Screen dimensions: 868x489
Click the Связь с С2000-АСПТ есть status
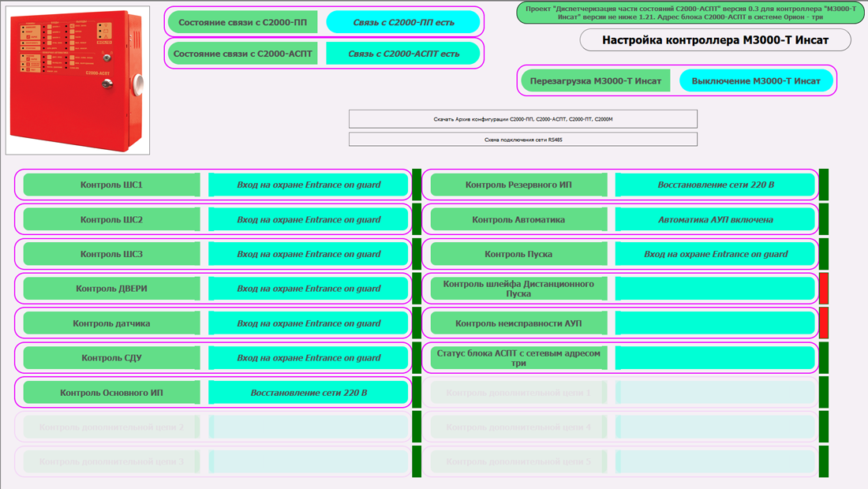(403, 54)
